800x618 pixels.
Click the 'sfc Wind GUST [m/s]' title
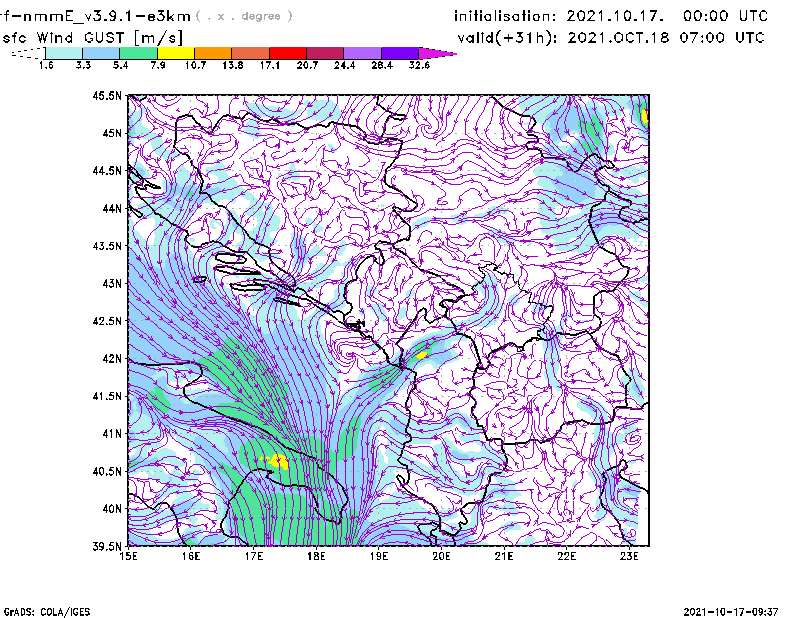(92, 38)
